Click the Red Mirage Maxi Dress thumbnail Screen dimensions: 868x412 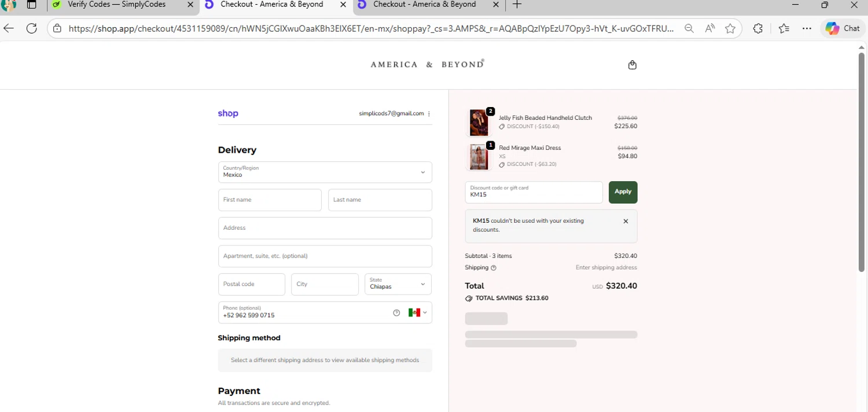(x=479, y=157)
